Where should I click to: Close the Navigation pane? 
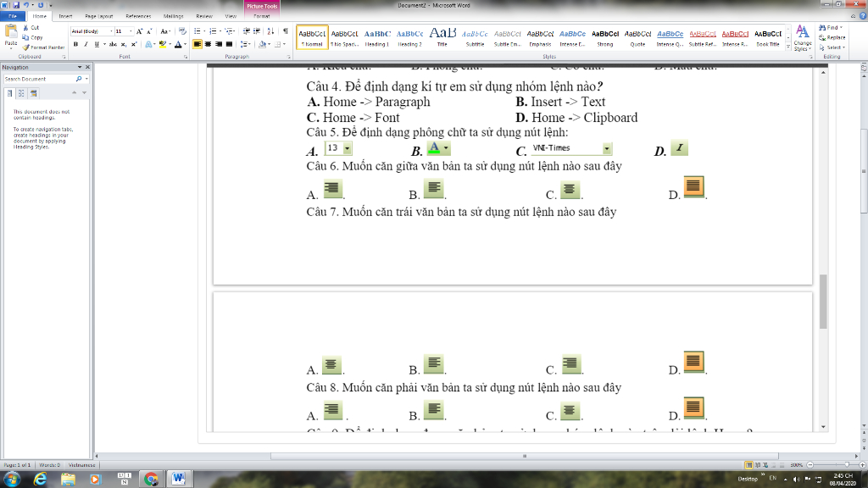coord(87,67)
